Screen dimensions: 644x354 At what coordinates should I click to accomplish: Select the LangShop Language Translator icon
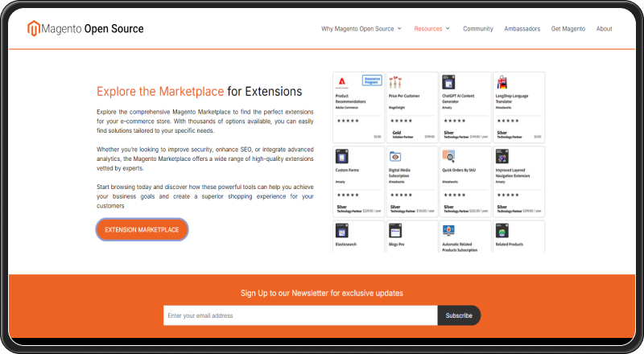503,82
